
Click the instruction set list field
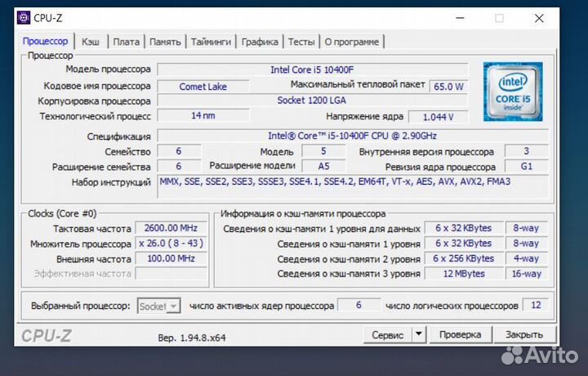pos(353,186)
